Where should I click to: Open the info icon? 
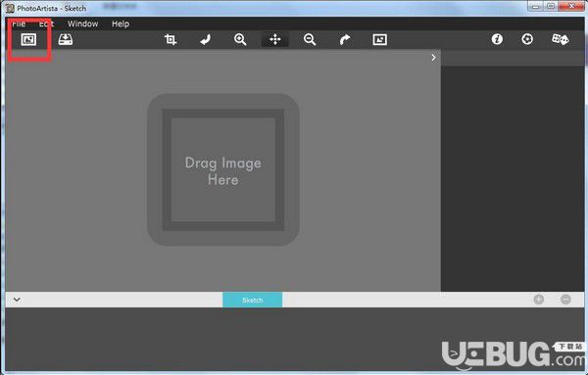tap(497, 39)
